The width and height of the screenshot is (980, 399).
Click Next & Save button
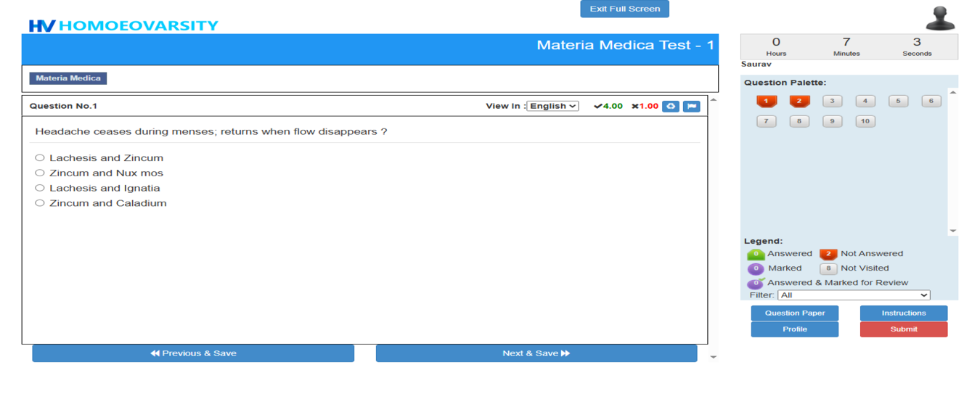536,353
